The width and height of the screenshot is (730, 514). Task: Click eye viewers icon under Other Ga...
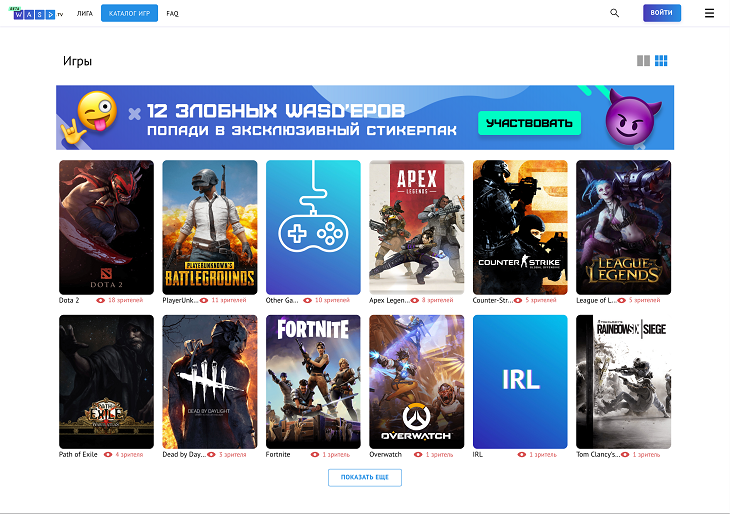[307, 300]
